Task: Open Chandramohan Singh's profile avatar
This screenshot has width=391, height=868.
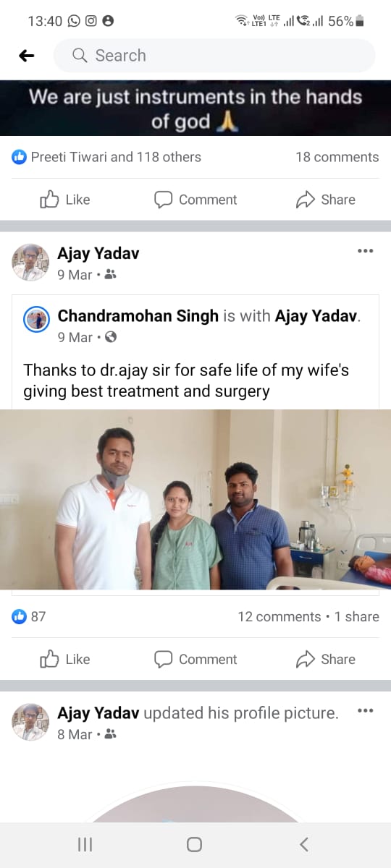Action: click(37, 319)
